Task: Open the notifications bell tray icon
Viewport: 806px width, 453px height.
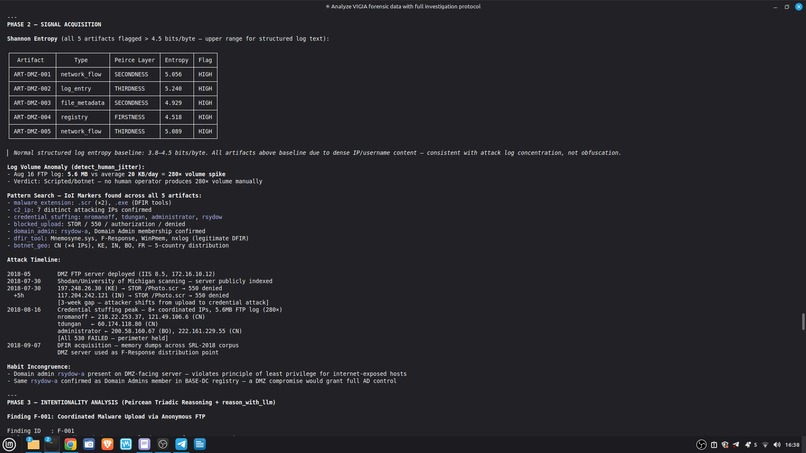Action: (748, 445)
